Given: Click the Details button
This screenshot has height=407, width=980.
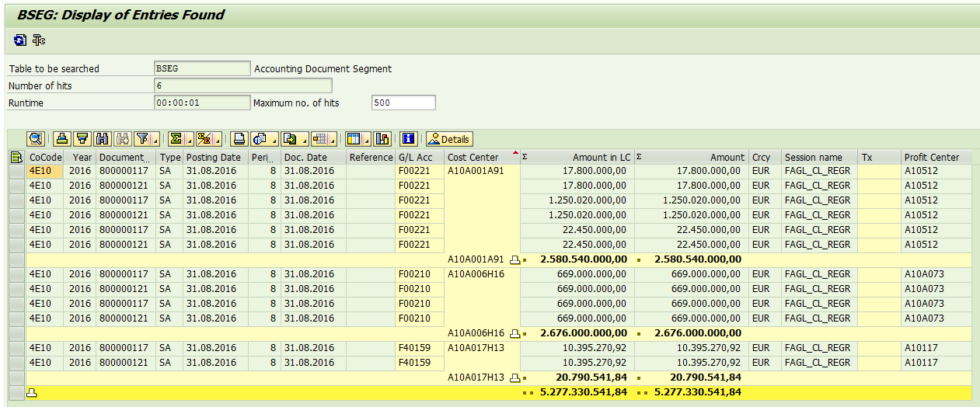Looking at the screenshot, I should [448, 139].
